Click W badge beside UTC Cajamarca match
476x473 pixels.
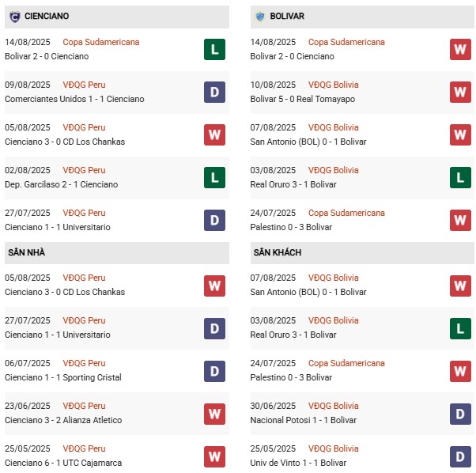(214, 456)
